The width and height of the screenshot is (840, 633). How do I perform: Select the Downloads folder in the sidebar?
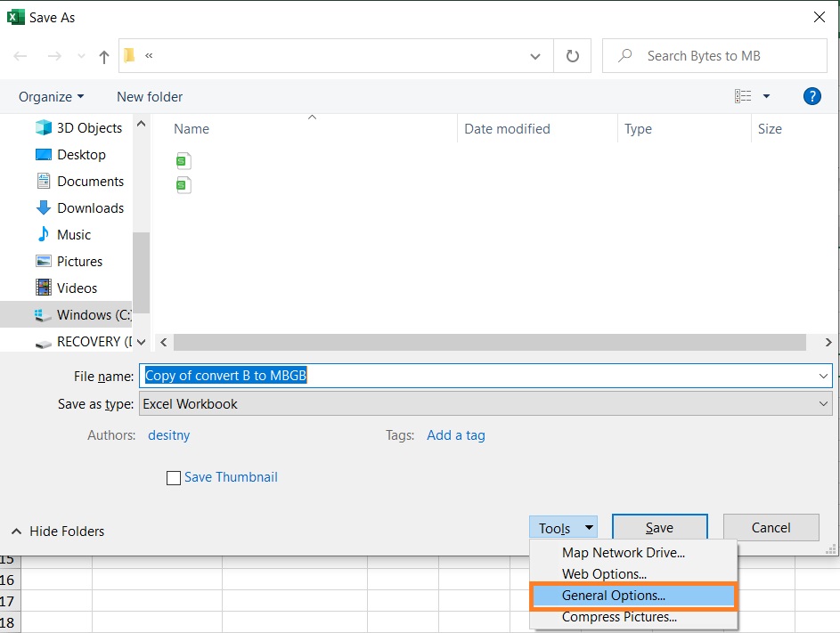tap(87, 207)
